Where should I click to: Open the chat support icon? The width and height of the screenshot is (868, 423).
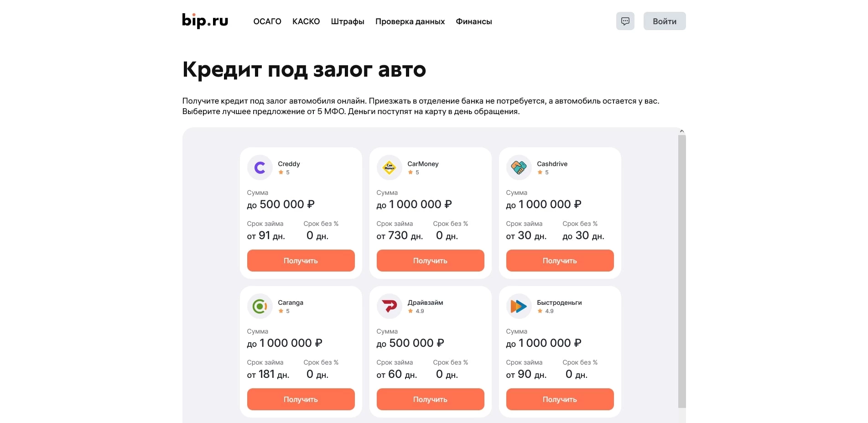click(625, 21)
